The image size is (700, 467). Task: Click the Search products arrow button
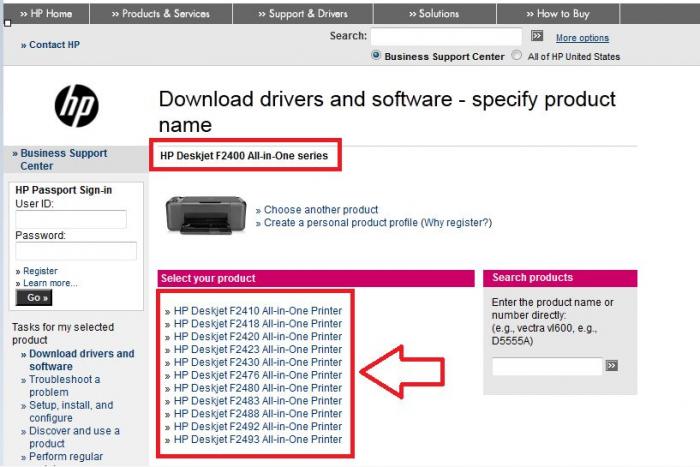612,366
